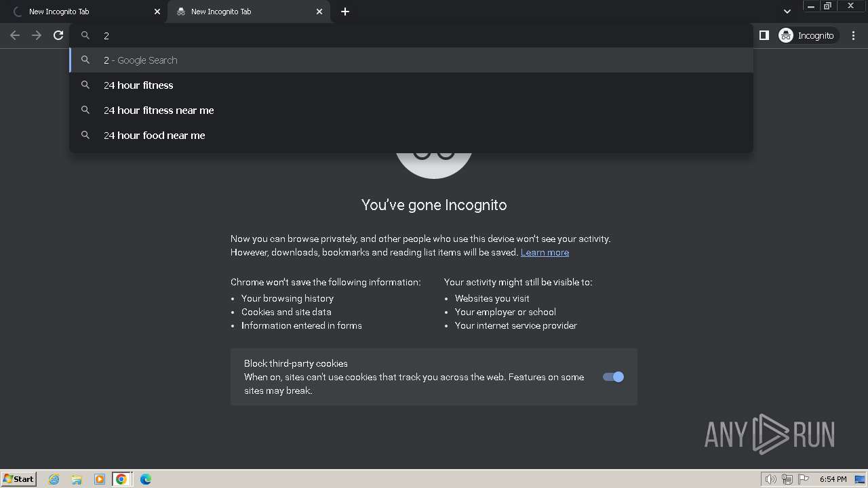Open File Explorer from taskbar
This screenshot has height=488, width=868.
coord(77,479)
